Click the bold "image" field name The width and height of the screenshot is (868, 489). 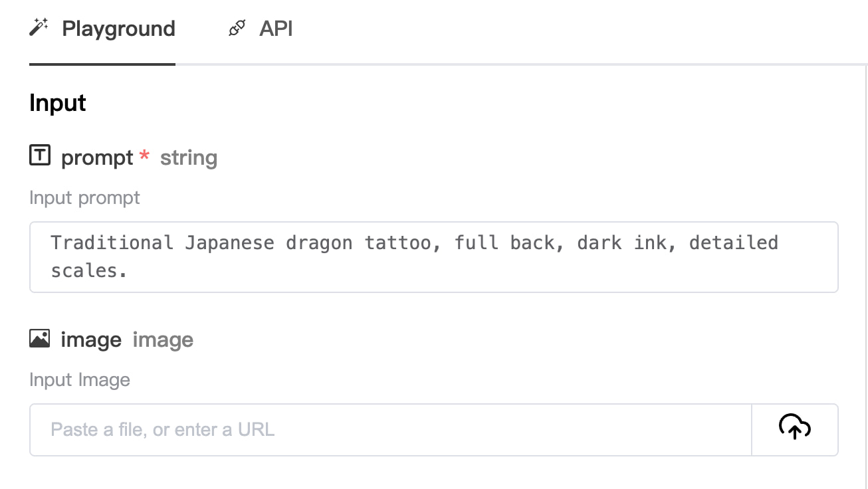(x=91, y=340)
